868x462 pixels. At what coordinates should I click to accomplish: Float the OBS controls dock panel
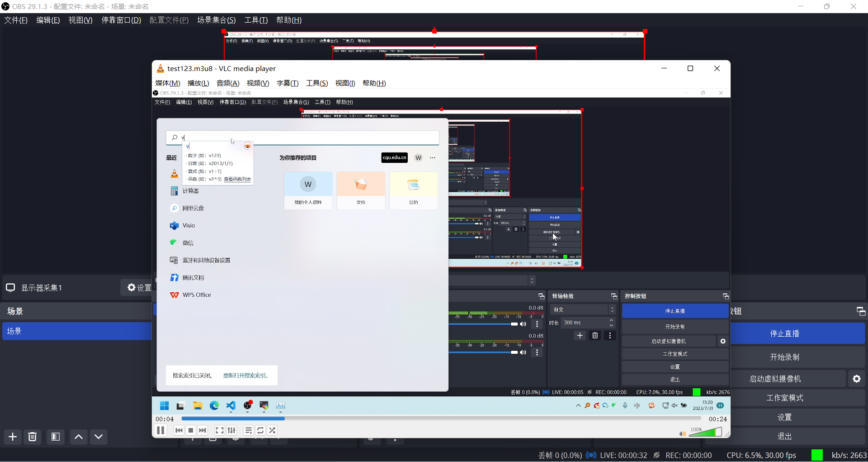861,311
